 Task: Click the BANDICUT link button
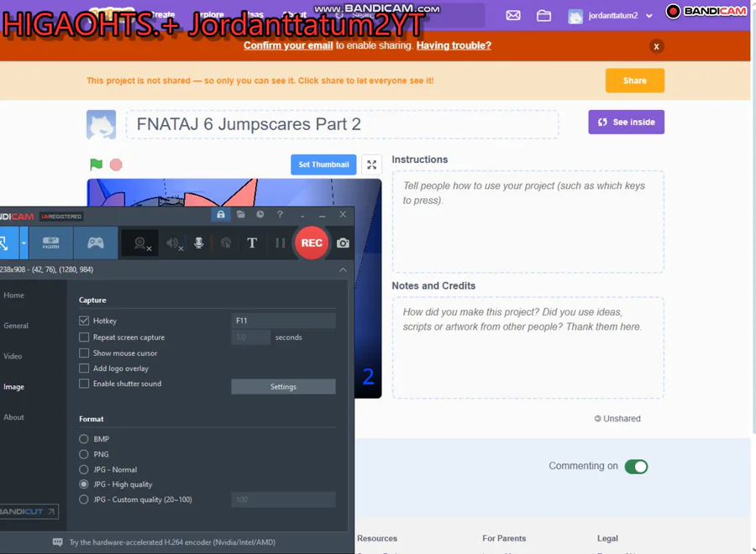point(29,511)
